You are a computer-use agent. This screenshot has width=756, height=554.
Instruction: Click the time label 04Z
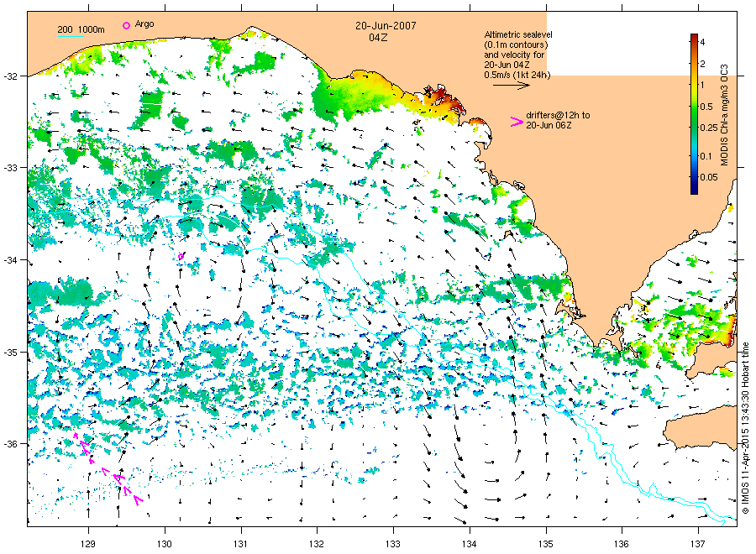tap(378, 38)
